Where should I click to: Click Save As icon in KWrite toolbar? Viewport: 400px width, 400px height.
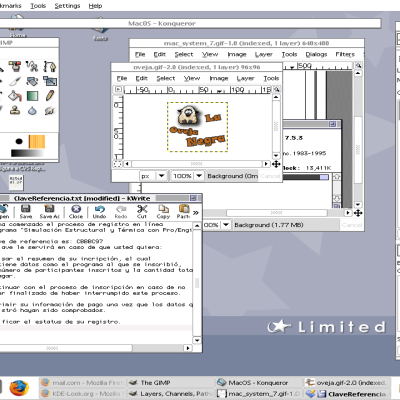49,212
